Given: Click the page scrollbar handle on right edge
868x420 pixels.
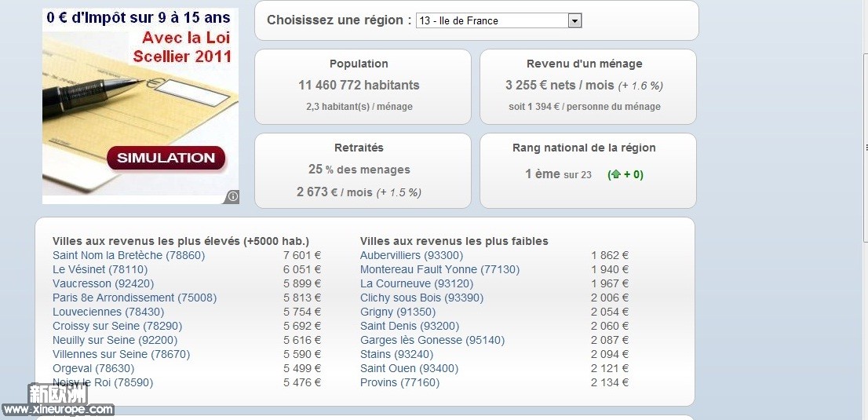Looking at the screenshot, I should (865, 147).
